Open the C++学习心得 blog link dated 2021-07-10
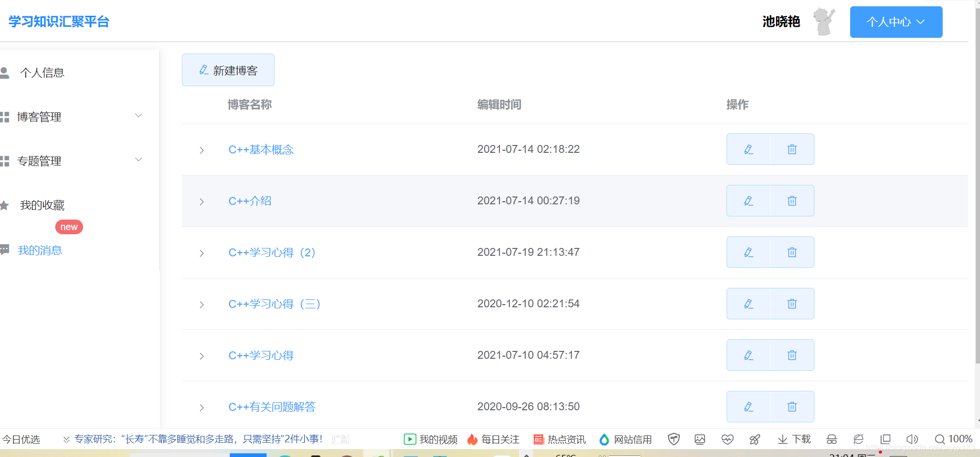 [261, 356]
